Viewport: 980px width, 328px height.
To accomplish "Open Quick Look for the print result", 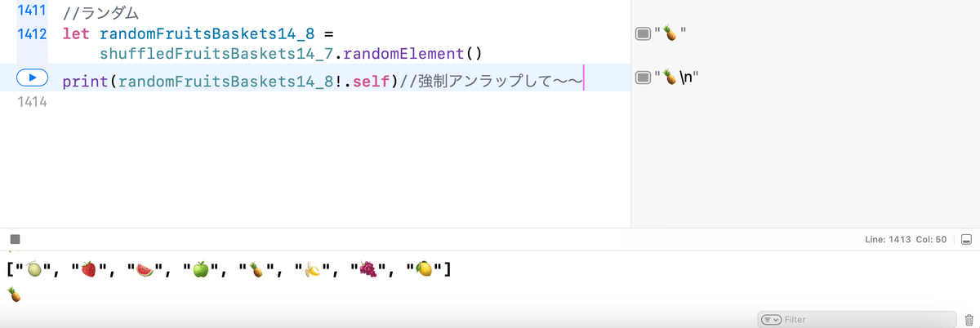I will (x=643, y=78).
